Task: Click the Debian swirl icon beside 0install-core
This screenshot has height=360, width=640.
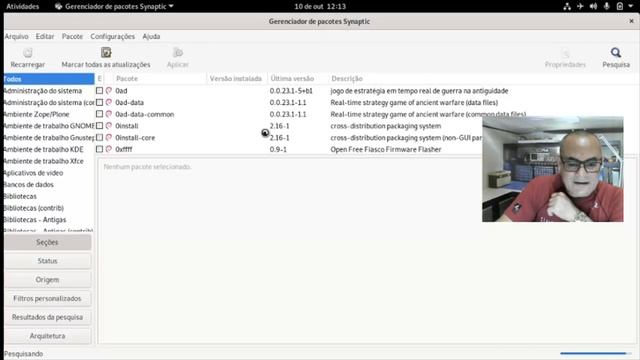Action: point(109,138)
